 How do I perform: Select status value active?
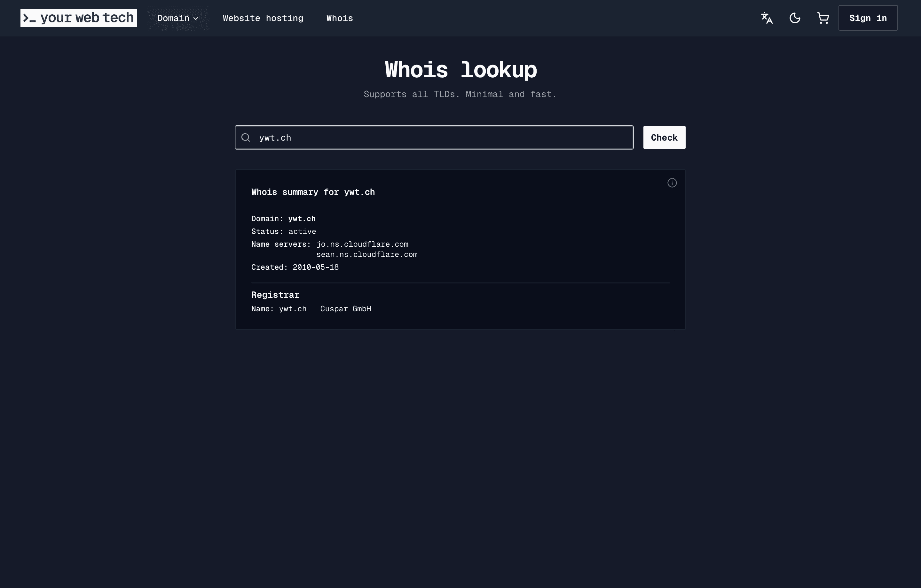(302, 232)
